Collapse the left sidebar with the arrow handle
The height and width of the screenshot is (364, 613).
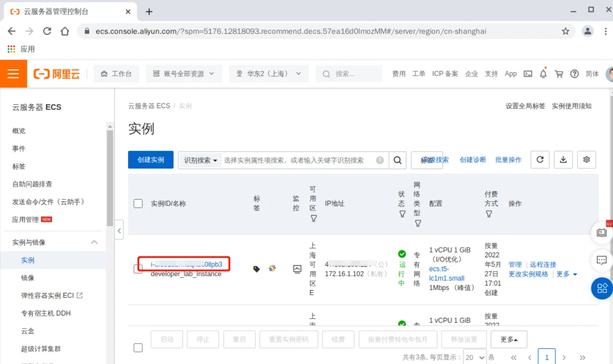120,231
